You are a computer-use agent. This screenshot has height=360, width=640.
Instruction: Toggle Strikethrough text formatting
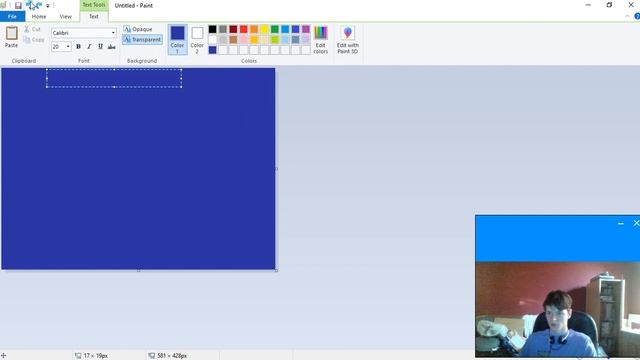pos(111,47)
